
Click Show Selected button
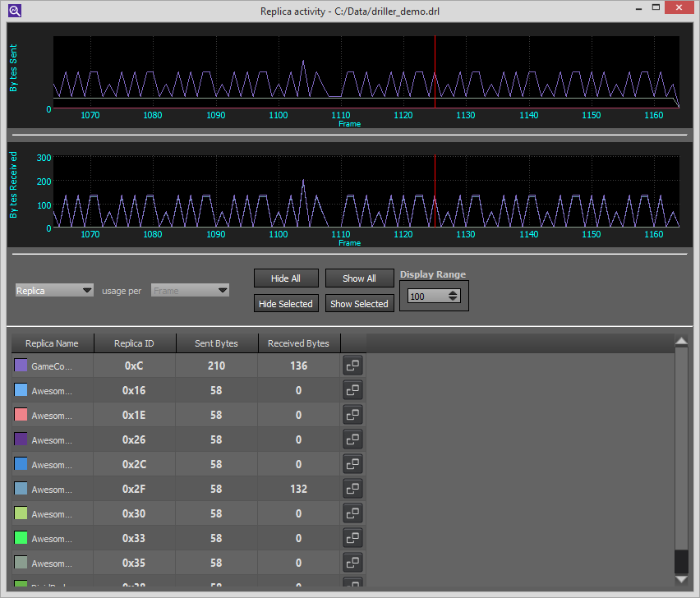coord(359,304)
